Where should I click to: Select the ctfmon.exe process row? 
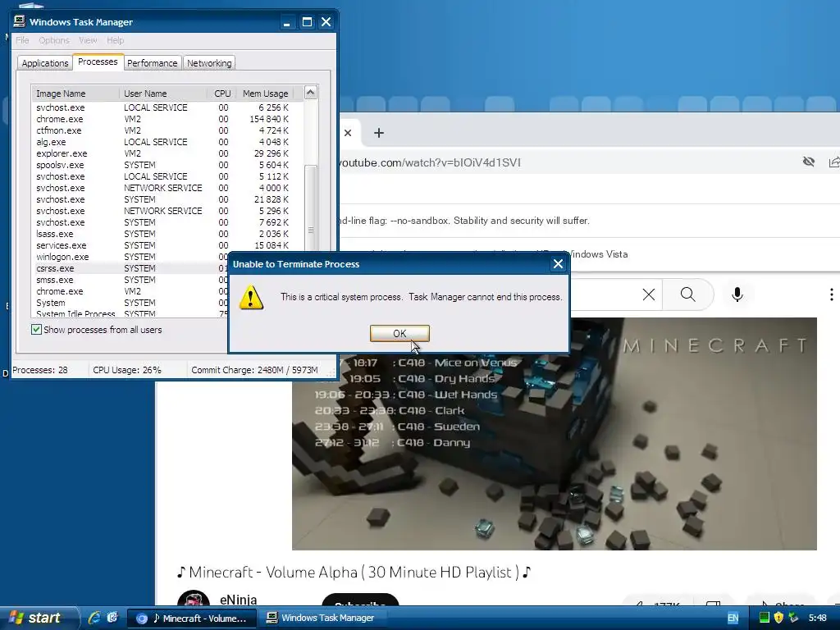click(x=163, y=130)
